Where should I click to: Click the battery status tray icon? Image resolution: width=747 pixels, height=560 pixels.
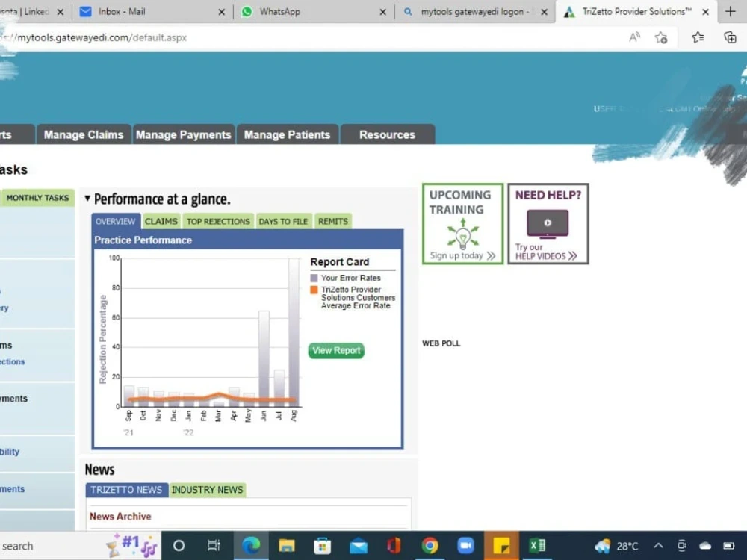coord(729,546)
